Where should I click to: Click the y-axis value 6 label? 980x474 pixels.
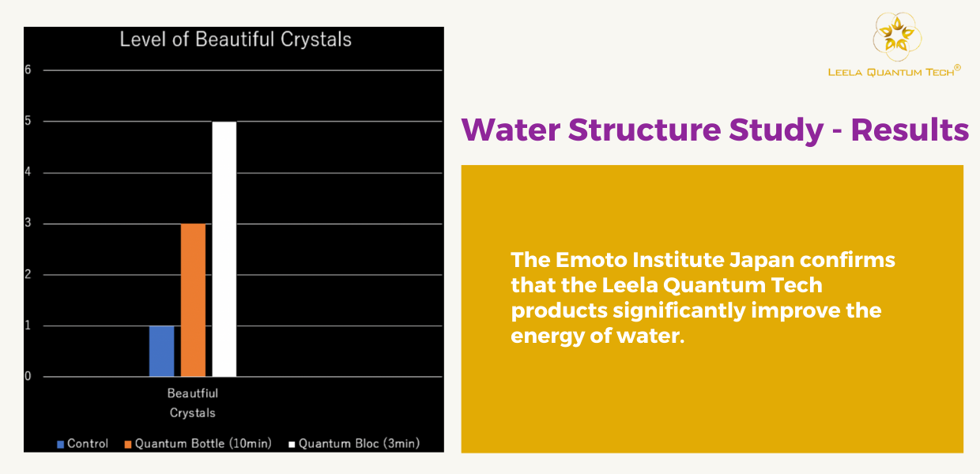[28, 70]
